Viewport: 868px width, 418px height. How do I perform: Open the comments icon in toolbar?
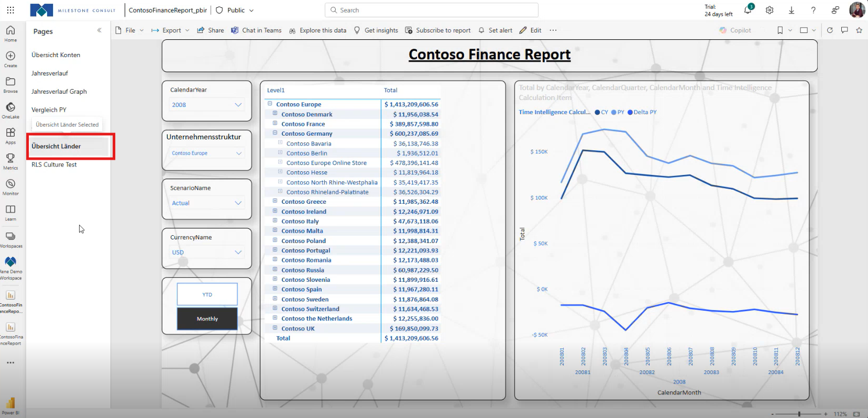coord(844,30)
